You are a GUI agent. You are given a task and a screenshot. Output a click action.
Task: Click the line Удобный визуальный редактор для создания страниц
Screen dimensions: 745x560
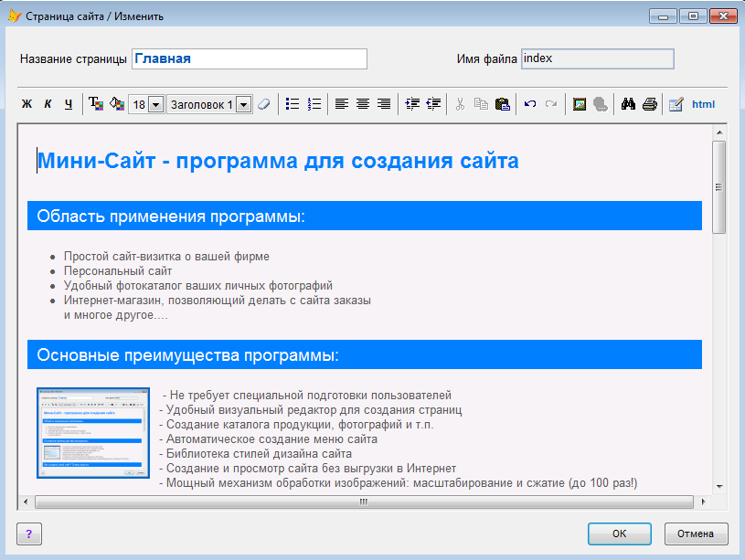coord(311,410)
